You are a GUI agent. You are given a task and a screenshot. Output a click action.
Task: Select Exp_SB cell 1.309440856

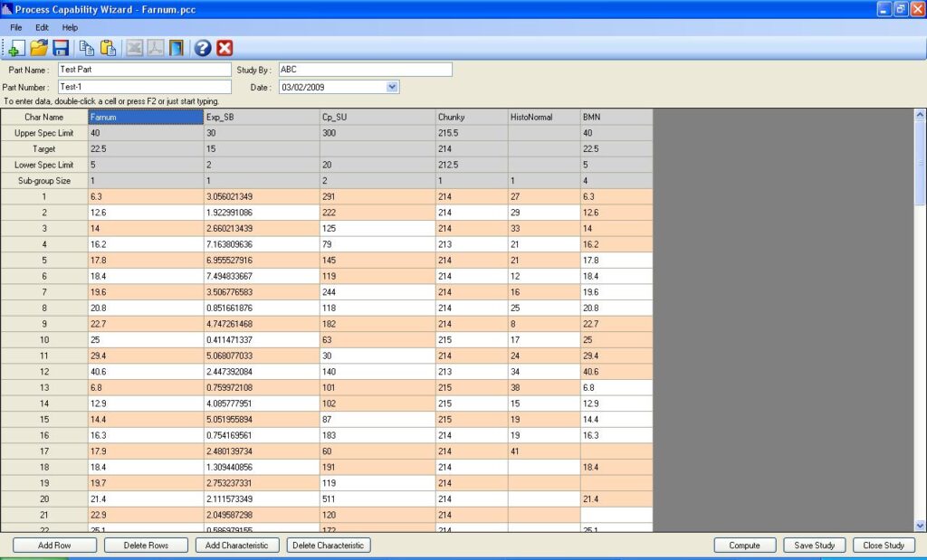[x=262, y=467]
